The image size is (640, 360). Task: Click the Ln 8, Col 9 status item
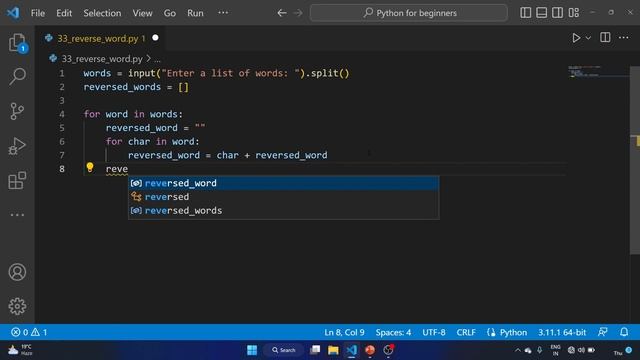click(x=344, y=332)
